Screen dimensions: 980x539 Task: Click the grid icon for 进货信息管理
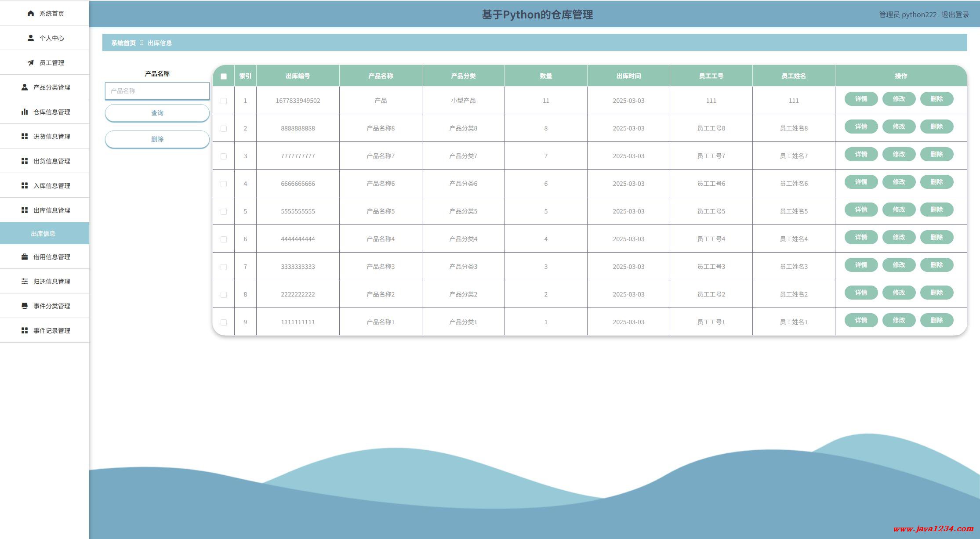(25, 137)
